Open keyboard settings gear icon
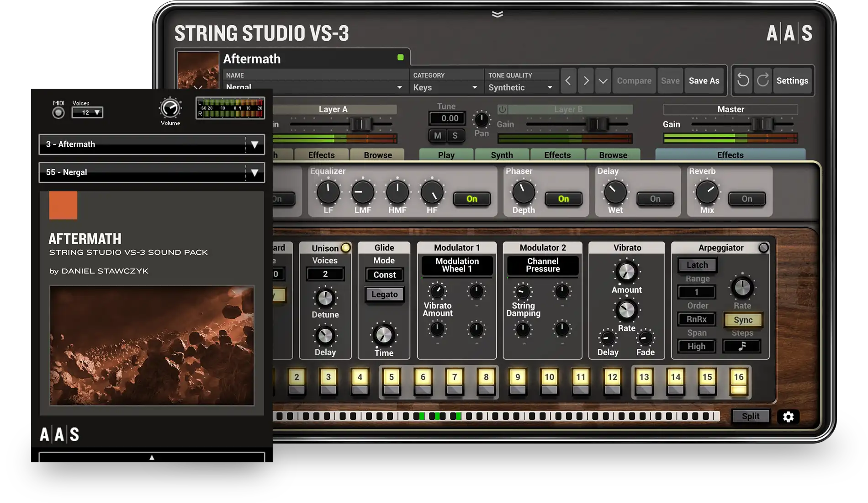 tap(788, 417)
